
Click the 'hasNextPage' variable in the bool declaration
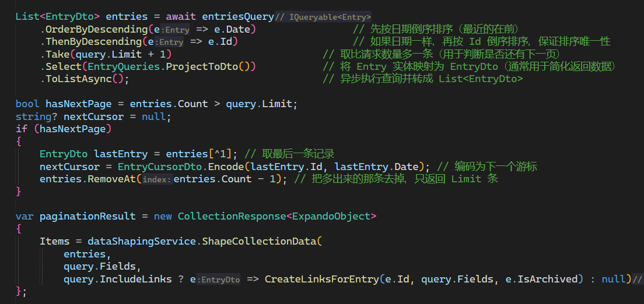click(78, 104)
